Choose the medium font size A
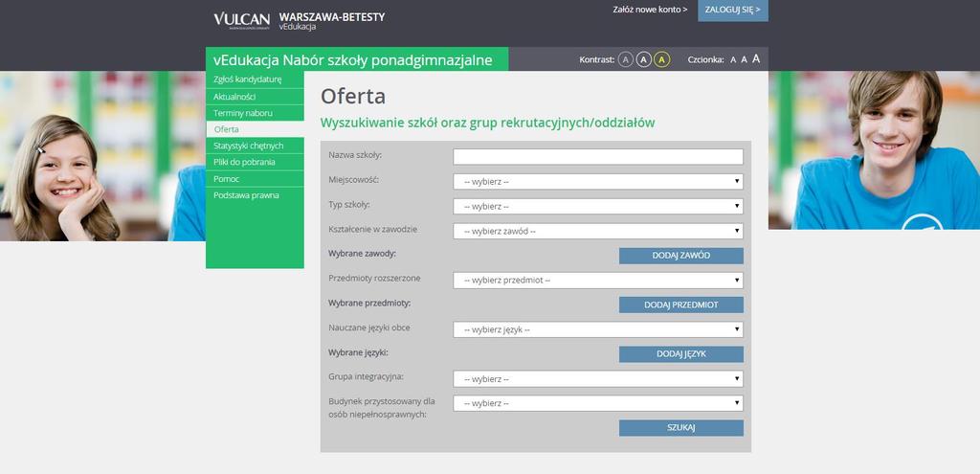 [744, 59]
